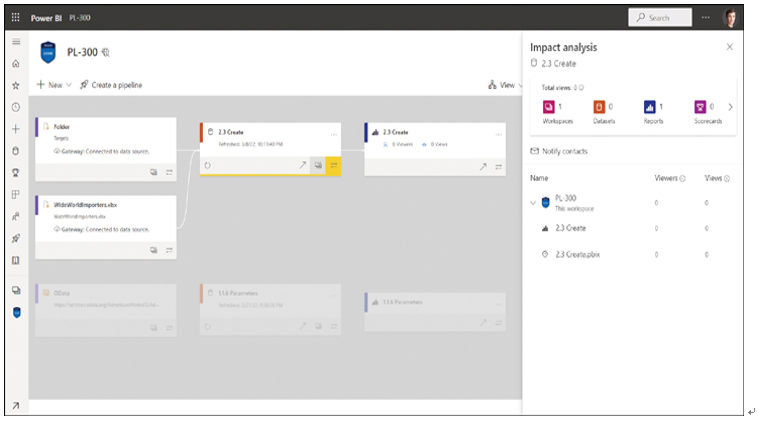Open 2.3 Create dataset details arrow
The image size is (758, 422).
(x=303, y=165)
